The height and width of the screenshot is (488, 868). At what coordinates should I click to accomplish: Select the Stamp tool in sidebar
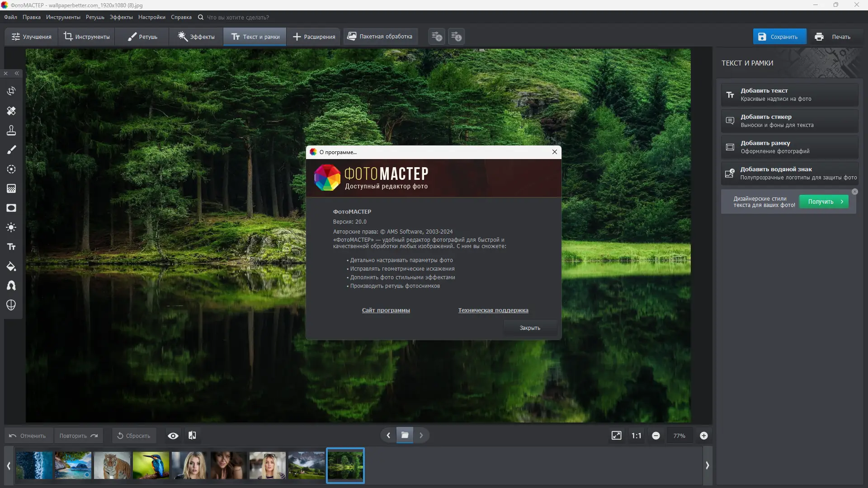pyautogui.click(x=11, y=131)
